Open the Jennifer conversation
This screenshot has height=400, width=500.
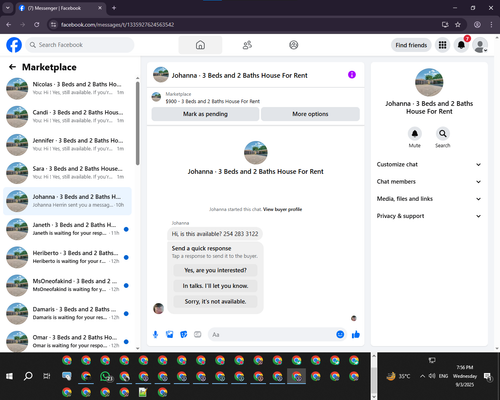tap(67, 145)
